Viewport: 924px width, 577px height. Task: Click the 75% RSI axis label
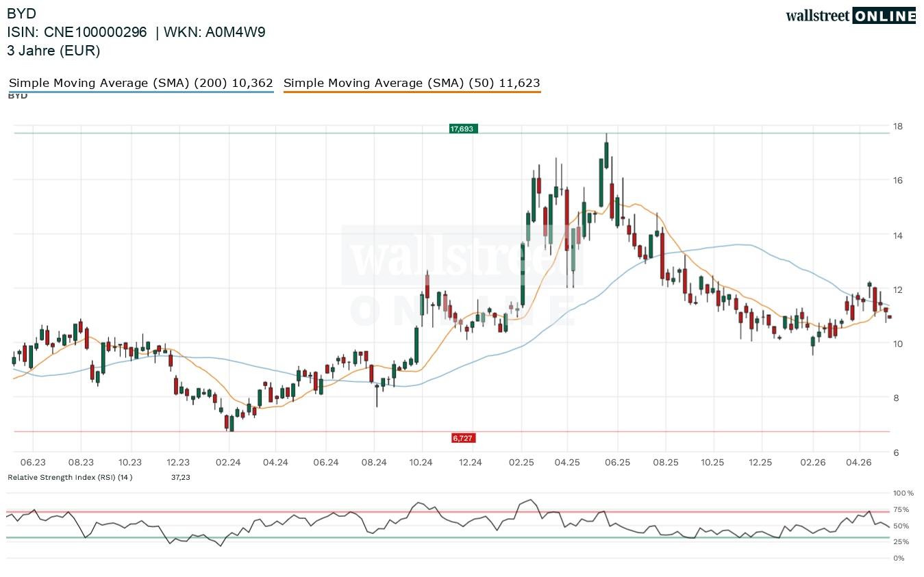[x=901, y=510]
